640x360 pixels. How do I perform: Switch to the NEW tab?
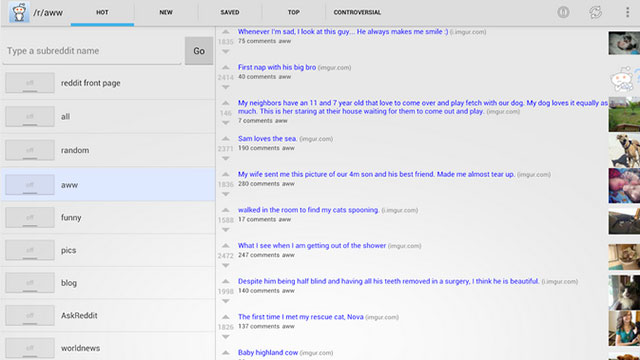point(166,12)
